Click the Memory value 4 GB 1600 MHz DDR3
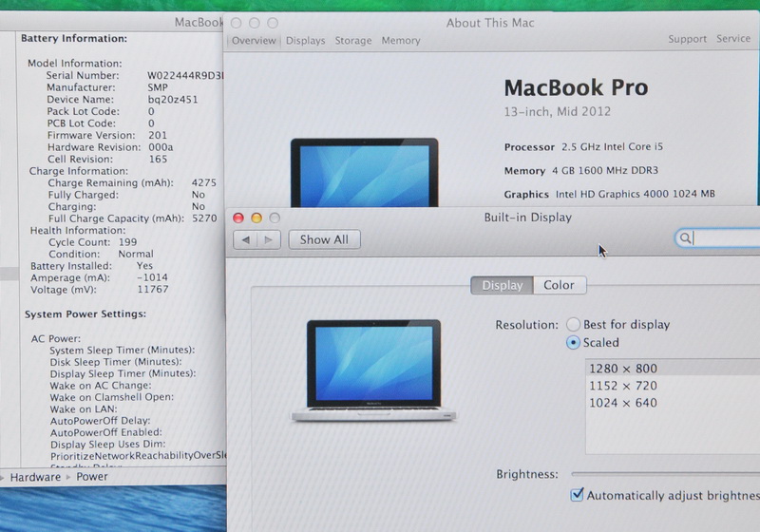760x532 pixels. 605,171
